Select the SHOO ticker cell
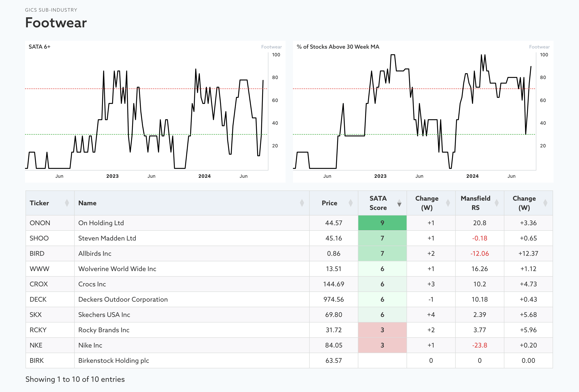The height and width of the screenshot is (392, 579). coord(50,238)
